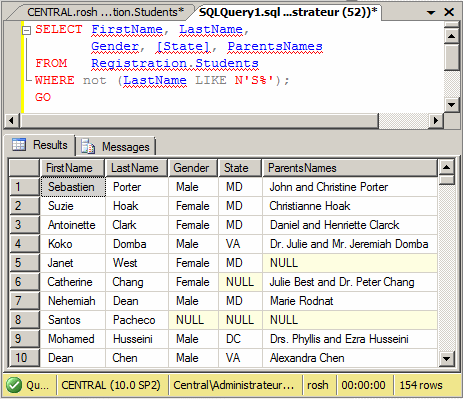
Task: Click the NULL ParentsNames cell for Janet West
Action: 350,263
